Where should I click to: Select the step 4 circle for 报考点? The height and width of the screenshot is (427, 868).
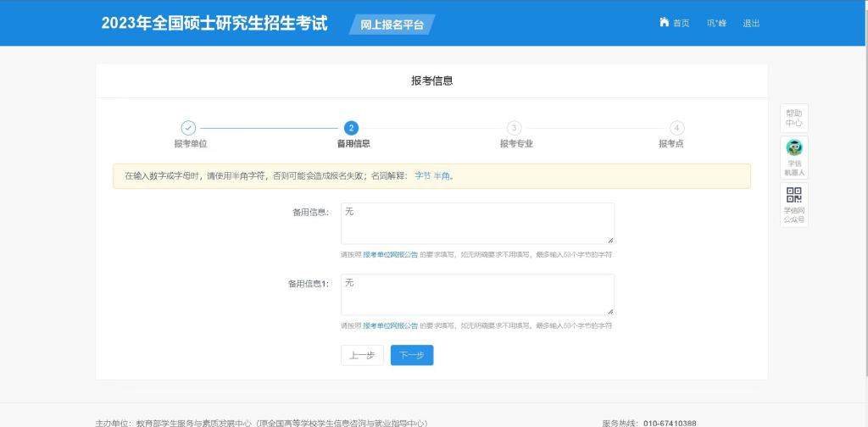pos(676,128)
